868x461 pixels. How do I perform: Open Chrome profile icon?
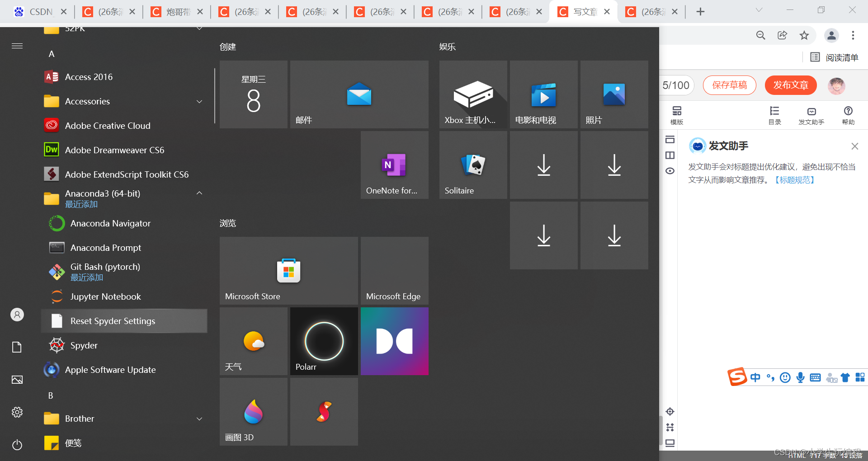(x=832, y=35)
